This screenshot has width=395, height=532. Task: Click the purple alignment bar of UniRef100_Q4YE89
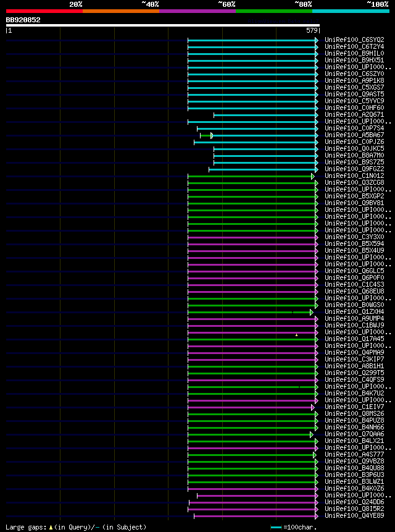tap(256, 516)
